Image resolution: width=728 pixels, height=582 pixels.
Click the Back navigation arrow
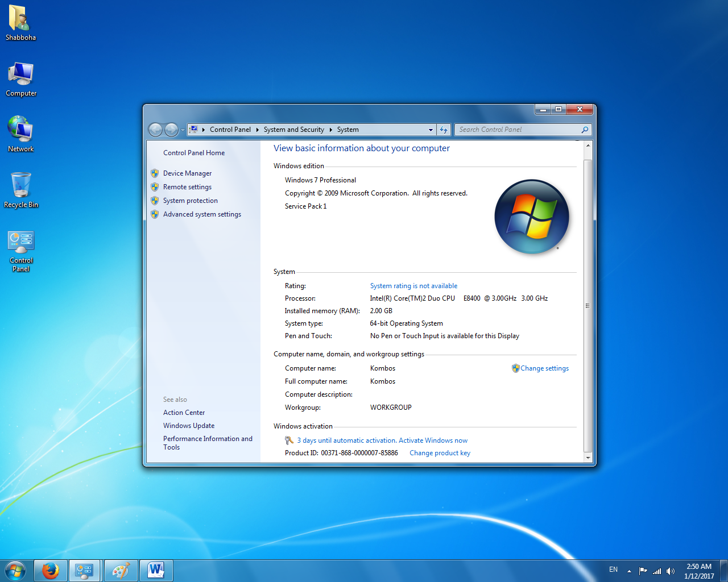click(155, 130)
